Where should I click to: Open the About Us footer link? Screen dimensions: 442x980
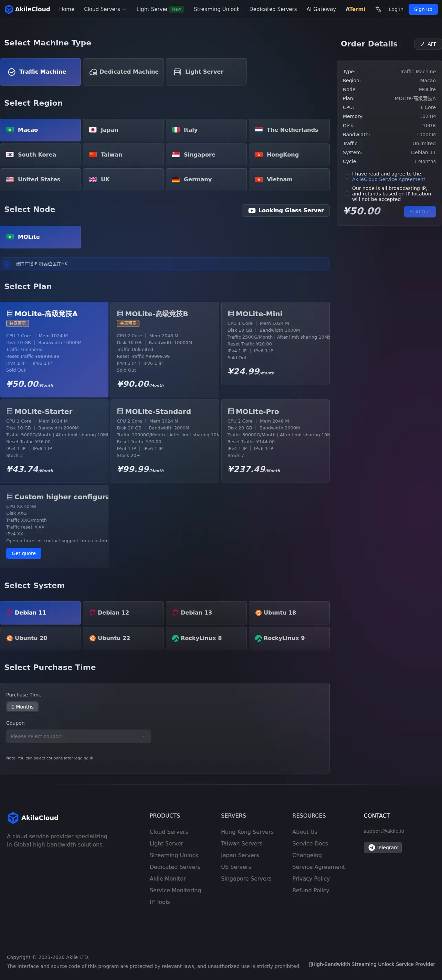click(x=305, y=832)
